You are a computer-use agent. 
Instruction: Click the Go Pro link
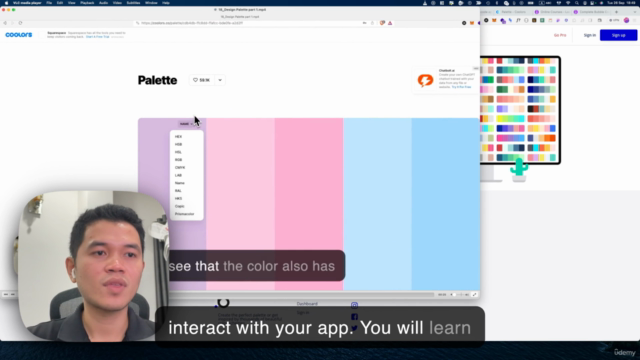pos(560,35)
